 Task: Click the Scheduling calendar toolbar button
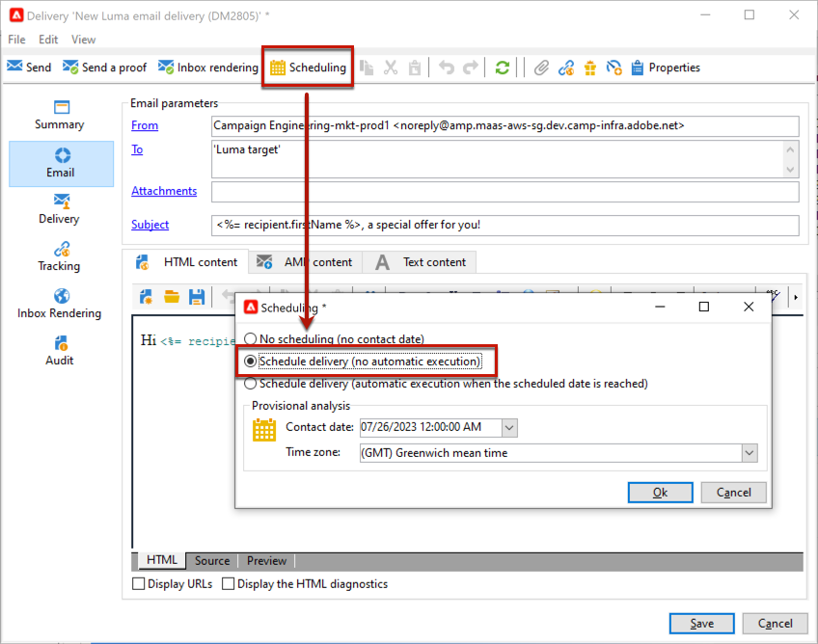[308, 67]
